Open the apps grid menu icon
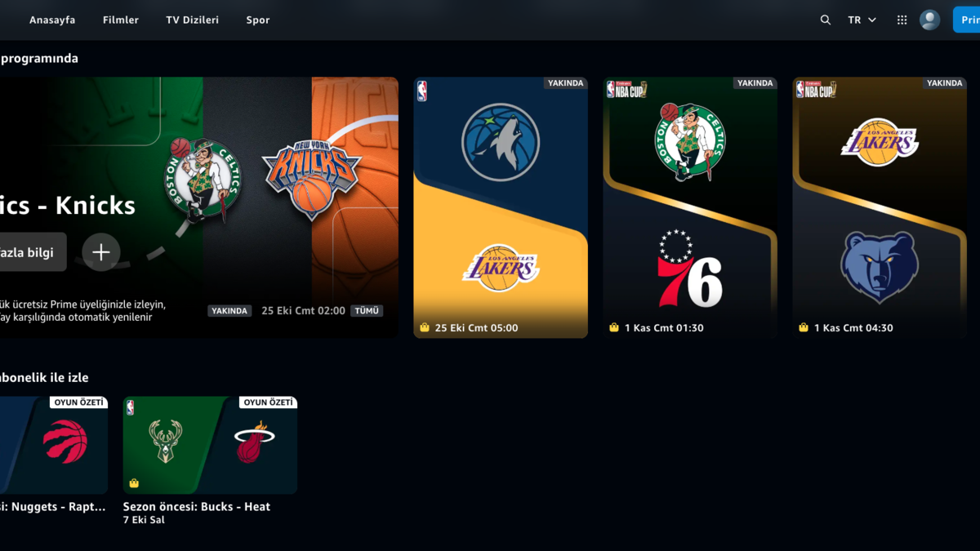The height and width of the screenshot is (551, 980). point(902,20)
